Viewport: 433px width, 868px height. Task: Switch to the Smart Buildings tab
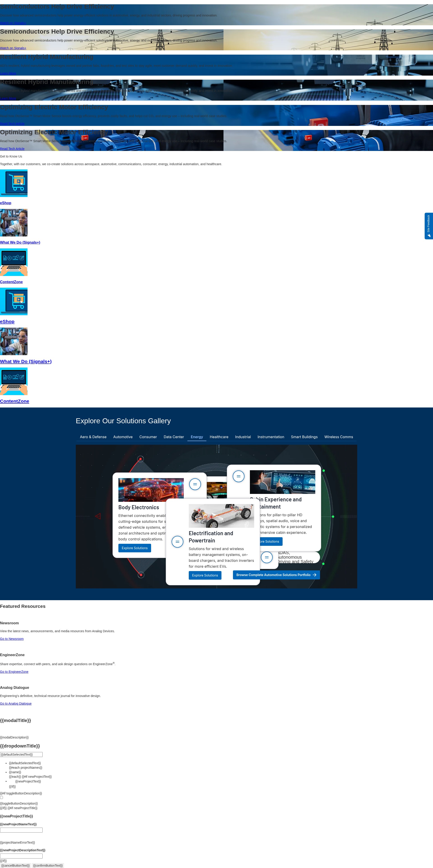pos(304,437)
